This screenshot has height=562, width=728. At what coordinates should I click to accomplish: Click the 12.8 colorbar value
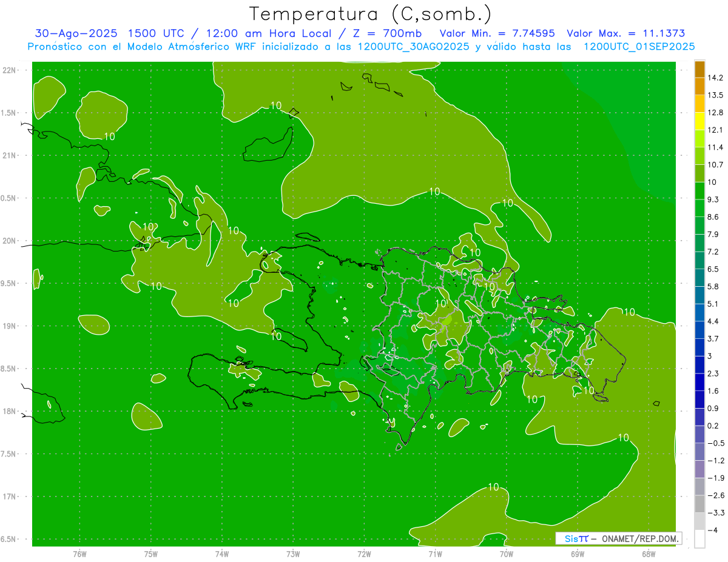point(715,113)
